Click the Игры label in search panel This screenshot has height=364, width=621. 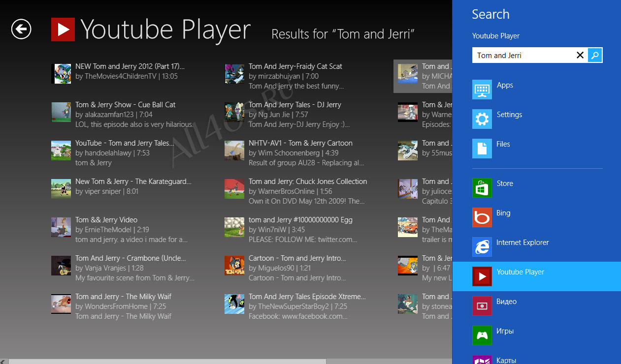(x=505, y=331)
